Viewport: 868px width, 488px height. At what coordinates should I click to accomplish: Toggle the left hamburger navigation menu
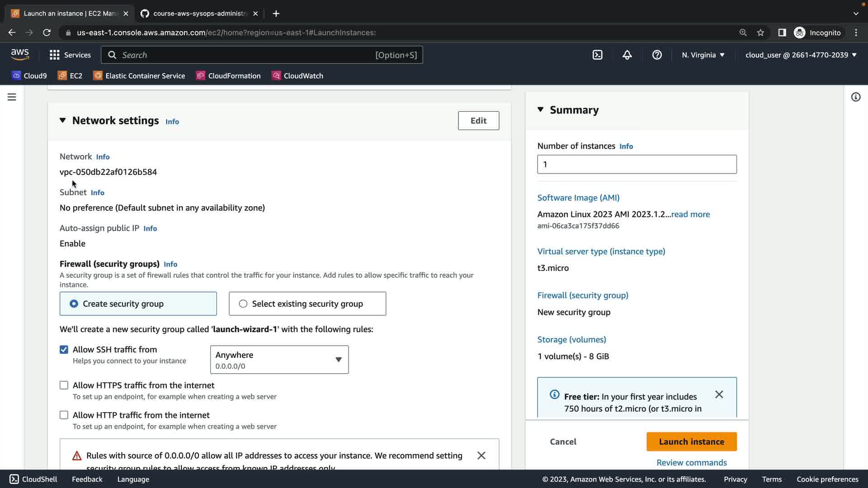12,97
